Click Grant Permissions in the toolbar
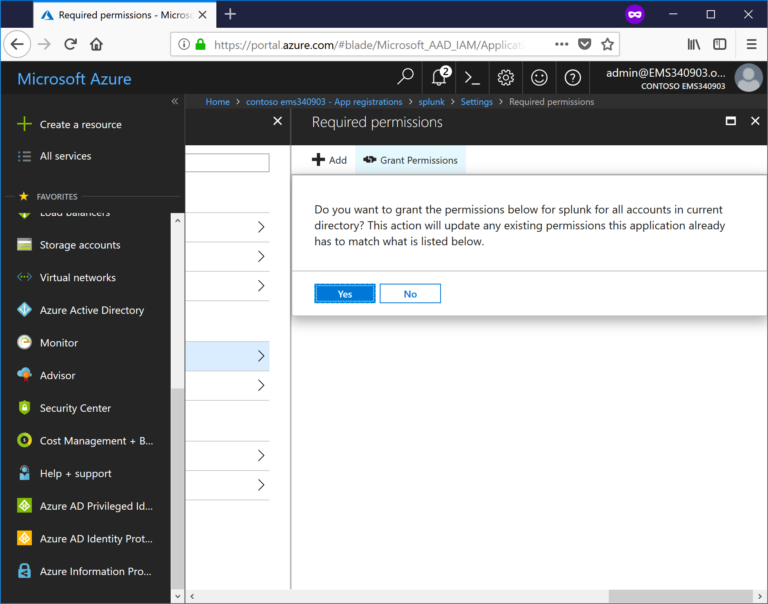Screen dimensions: 768x604 tap(410, 160)
